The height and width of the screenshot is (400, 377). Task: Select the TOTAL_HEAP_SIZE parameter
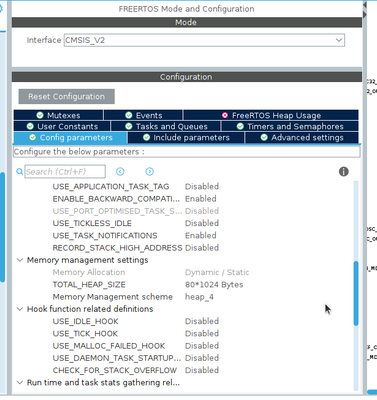[x=89, y=285]
